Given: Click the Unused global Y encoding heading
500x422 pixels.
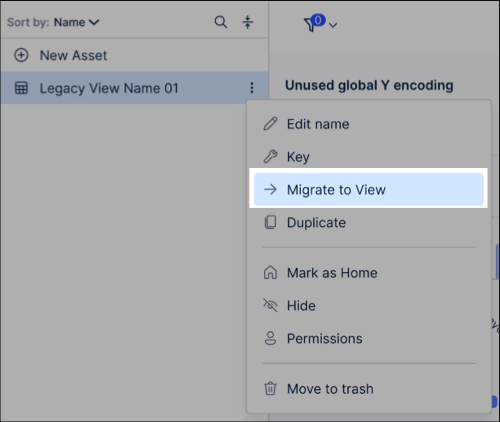Looking at the screenshot, I should [369, 85].
